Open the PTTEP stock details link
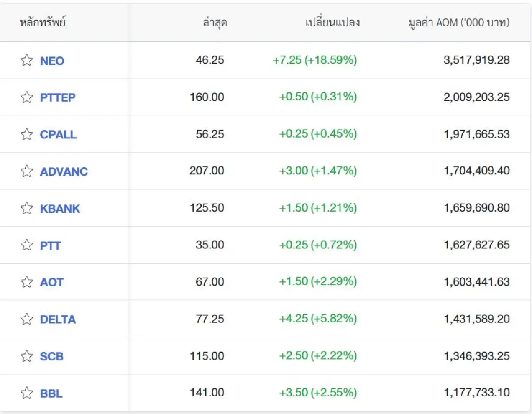 tap(58, 98)
